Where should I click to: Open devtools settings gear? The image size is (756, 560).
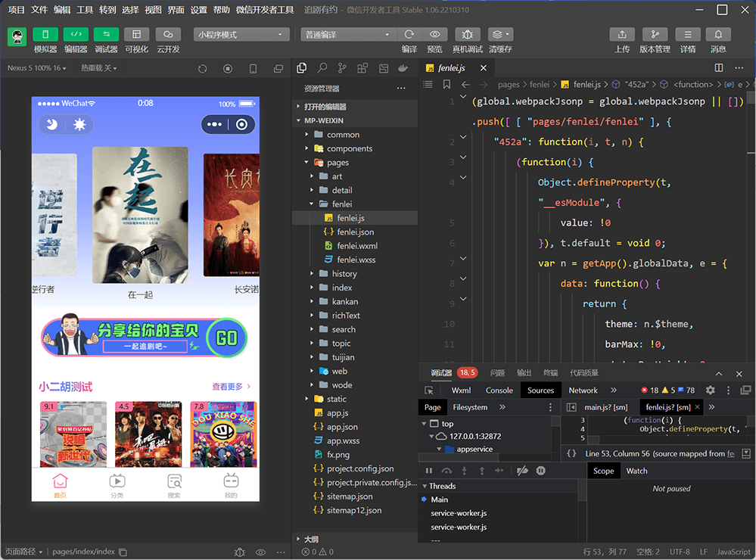[710, 390]
